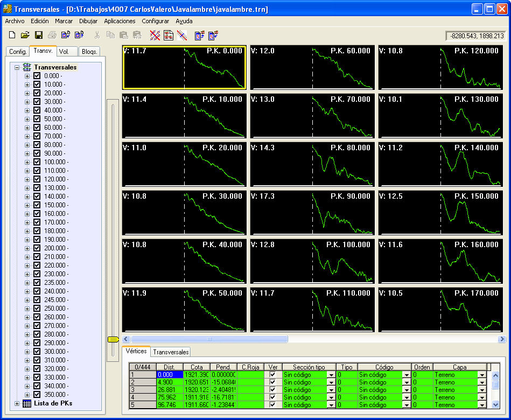This screenshot has height=420, width=511.
Task: Toggle checkbox for transversal 0.000
Action: (37, 75)
